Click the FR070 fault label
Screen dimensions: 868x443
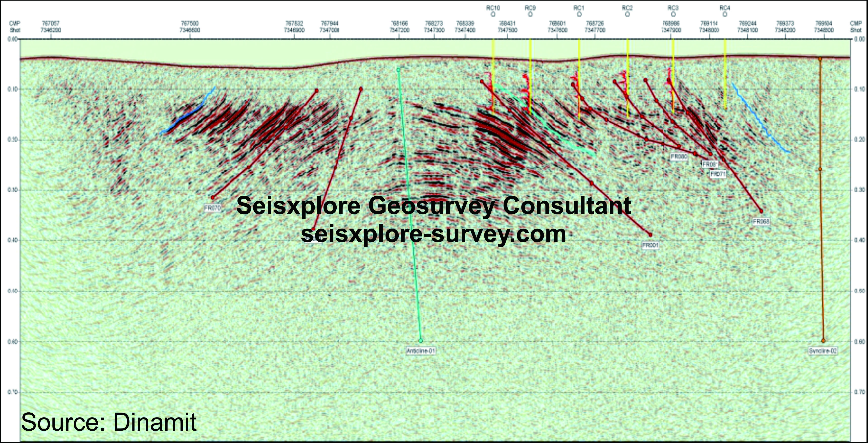coord(213,208)
